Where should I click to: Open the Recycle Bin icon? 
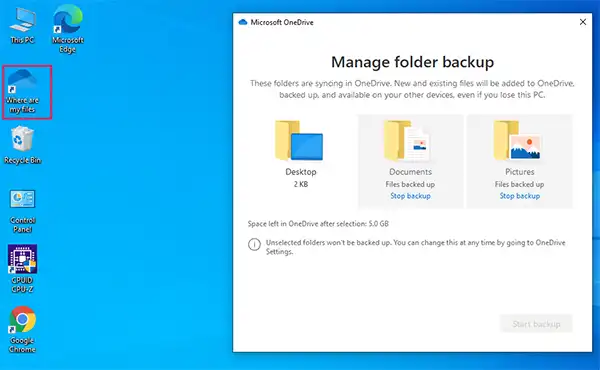tap(22, 145)
